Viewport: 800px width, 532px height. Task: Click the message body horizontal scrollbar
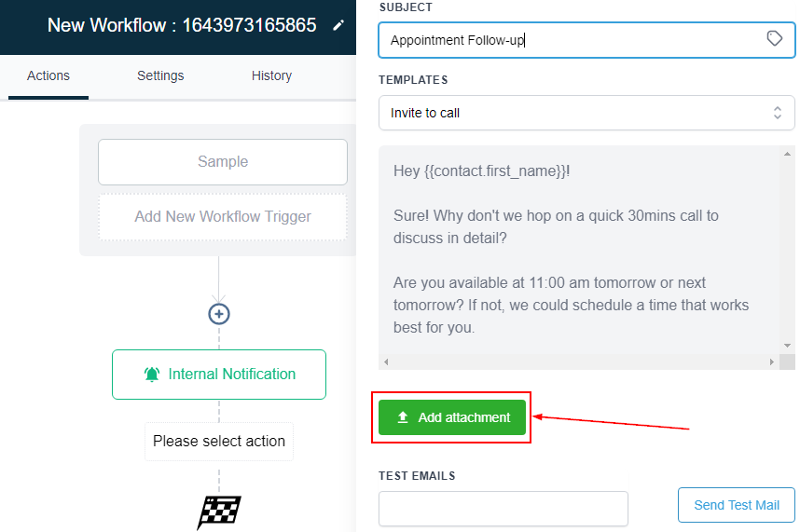pyautogui.click(x=578, y=361)
